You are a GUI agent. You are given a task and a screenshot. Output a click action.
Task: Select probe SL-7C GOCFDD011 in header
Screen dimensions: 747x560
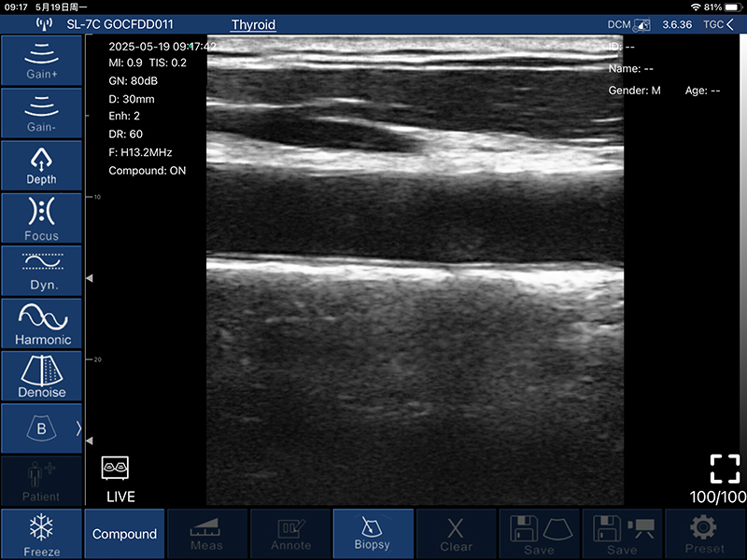[x=120, y=24]
